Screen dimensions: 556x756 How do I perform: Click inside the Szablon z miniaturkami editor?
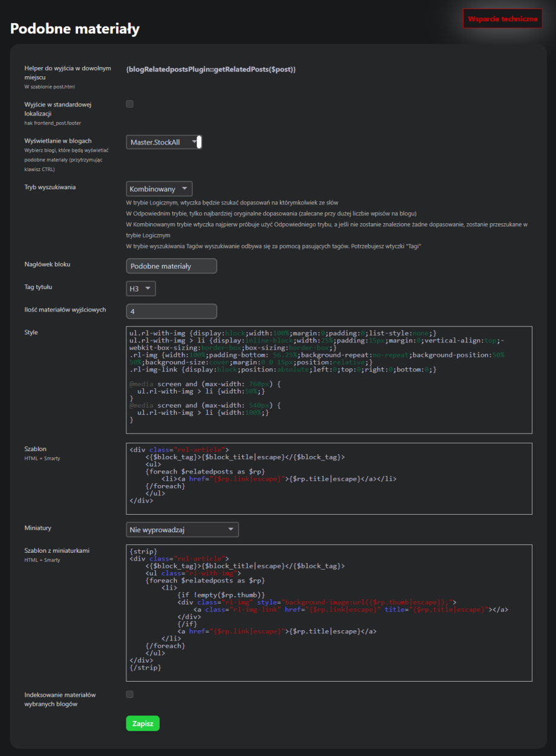(x=329, y=612)
